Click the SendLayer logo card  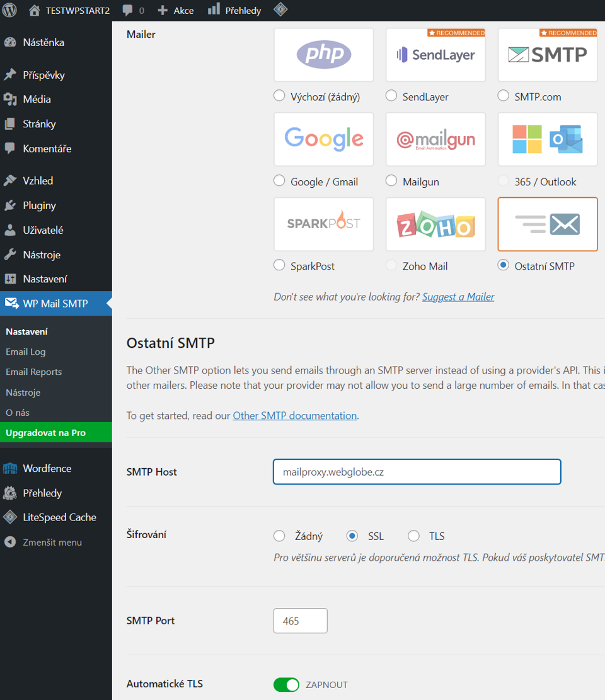(x=435, y=54)
